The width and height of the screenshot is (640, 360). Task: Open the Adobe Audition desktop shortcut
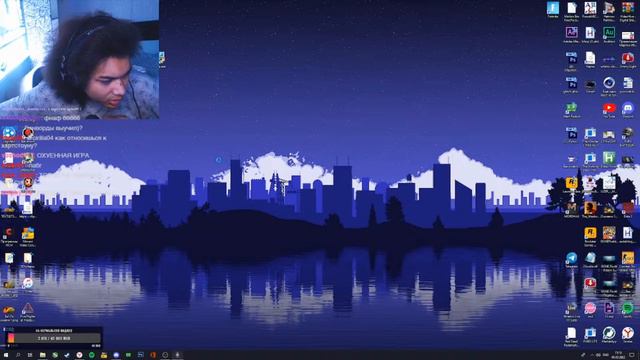tap(609, 33)
